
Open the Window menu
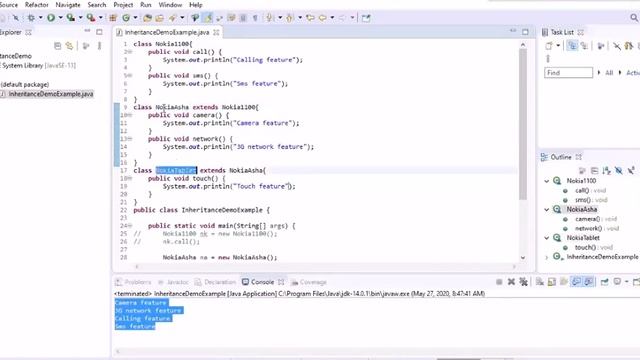point(170,5)
